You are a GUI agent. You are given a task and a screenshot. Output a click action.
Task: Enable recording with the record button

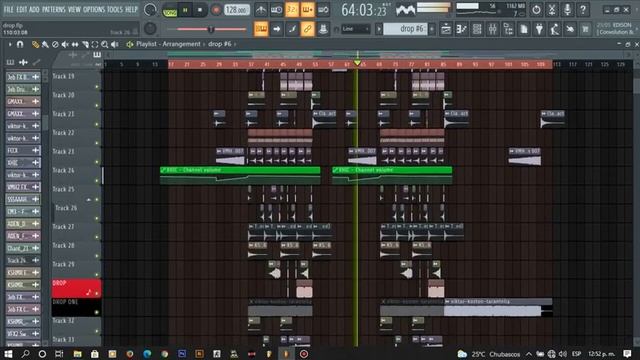pyautogui.click(x=216, y=10)
